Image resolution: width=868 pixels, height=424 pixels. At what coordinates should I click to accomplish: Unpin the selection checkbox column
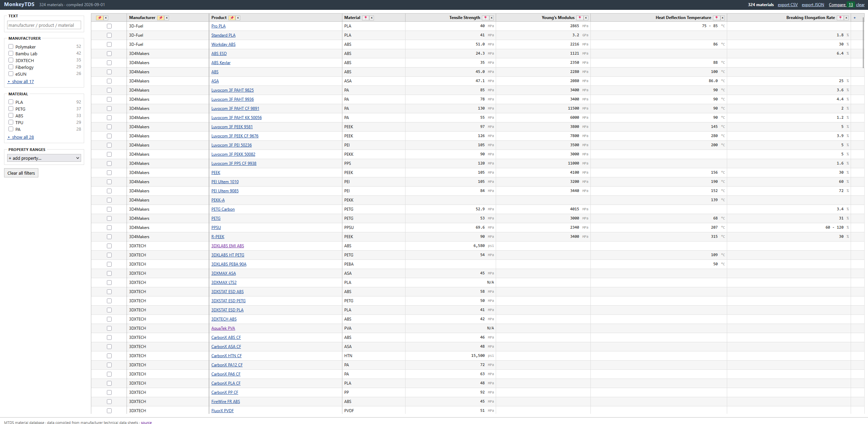(x=100, y=18)
